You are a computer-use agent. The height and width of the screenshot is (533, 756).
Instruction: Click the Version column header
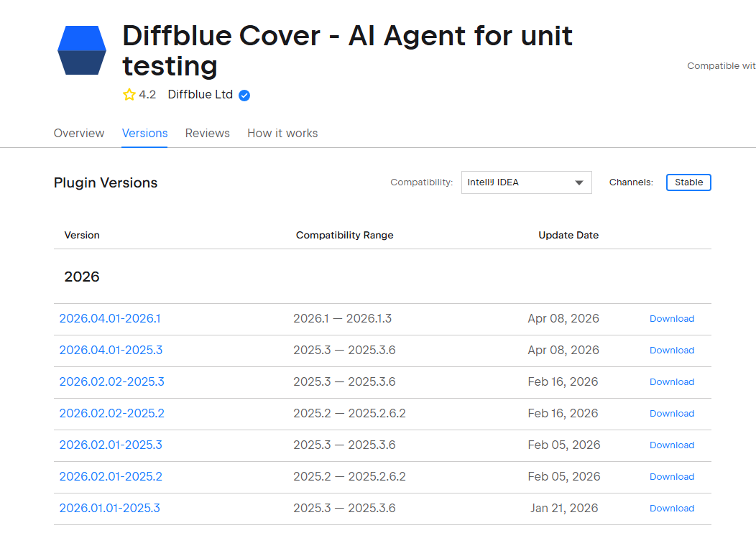tap(82, 235)
